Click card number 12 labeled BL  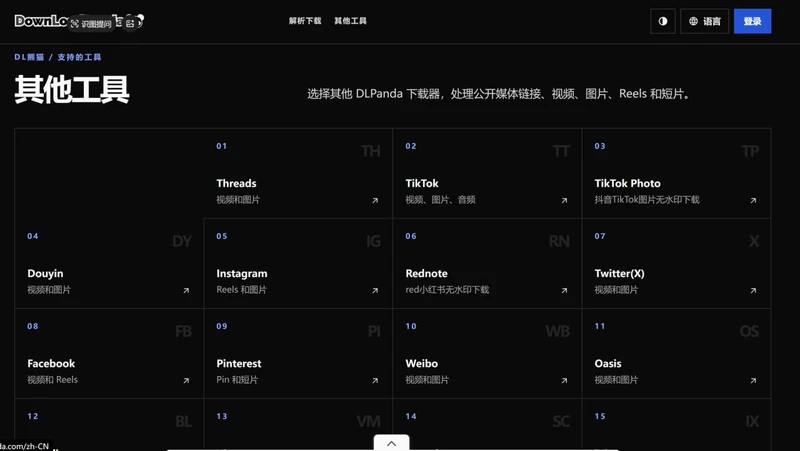[x=109, y=424]
